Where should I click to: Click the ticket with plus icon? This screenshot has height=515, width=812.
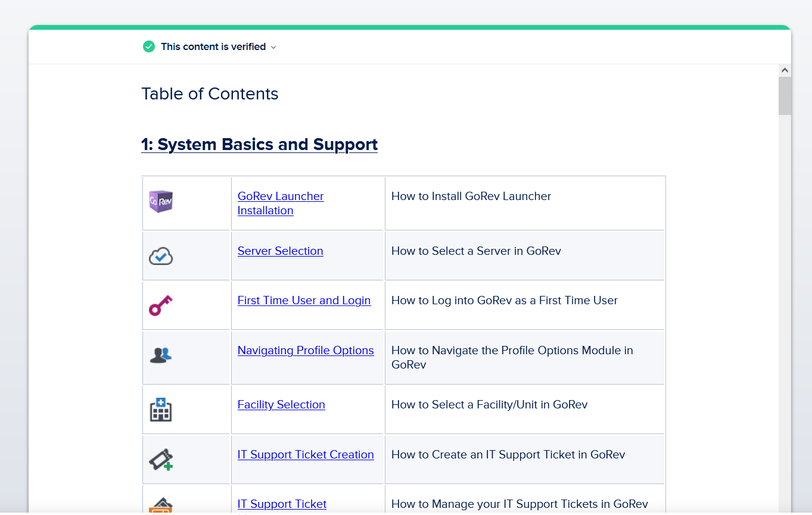(x=160, y=460)
